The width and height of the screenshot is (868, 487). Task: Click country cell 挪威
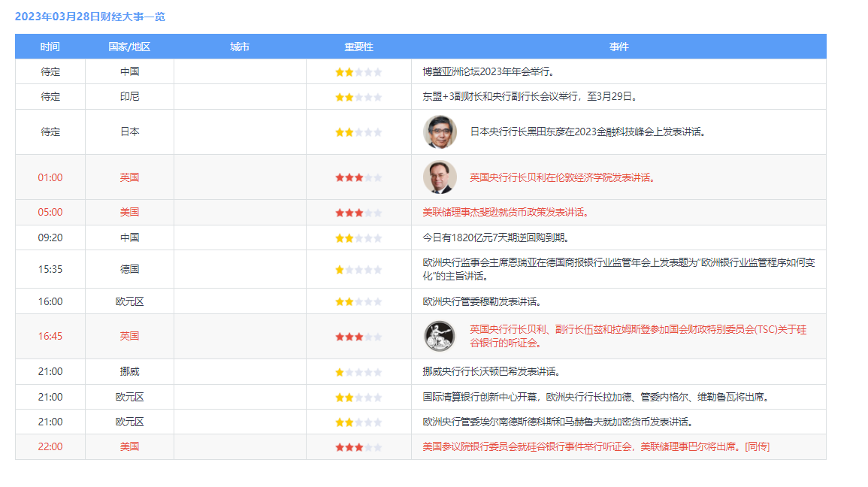129,371
